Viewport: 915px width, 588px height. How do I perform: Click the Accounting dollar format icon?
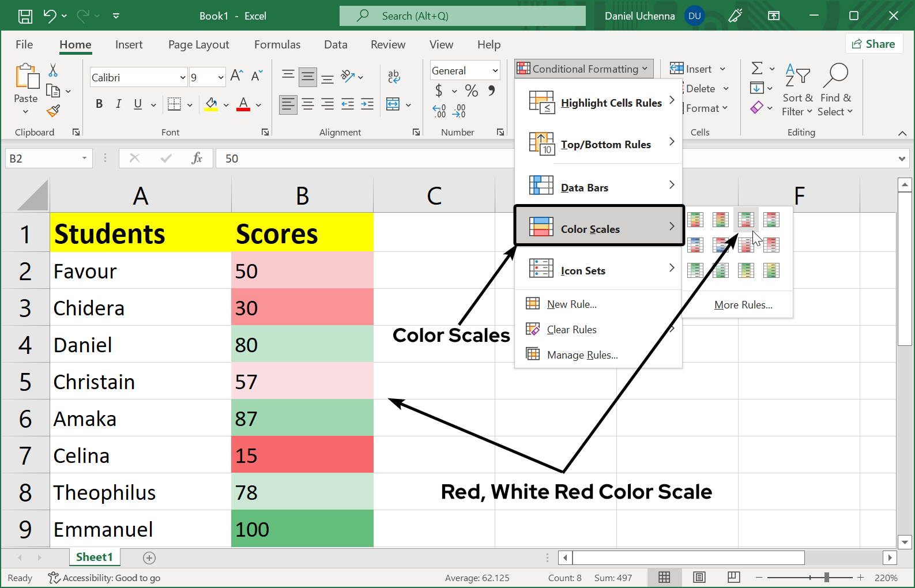439,91
